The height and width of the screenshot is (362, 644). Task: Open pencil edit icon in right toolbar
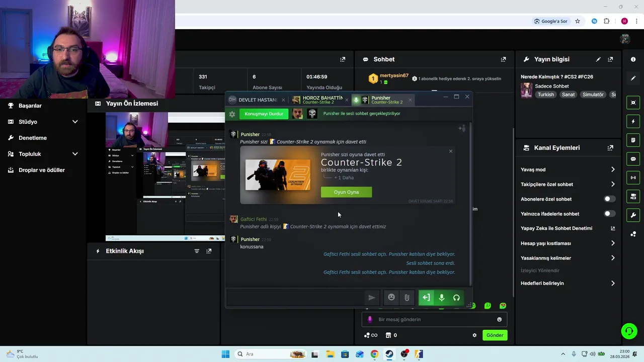633,78
